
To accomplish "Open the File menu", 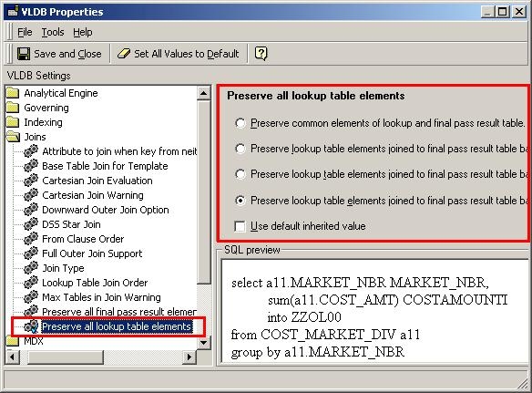I will (x=25, y=32).
